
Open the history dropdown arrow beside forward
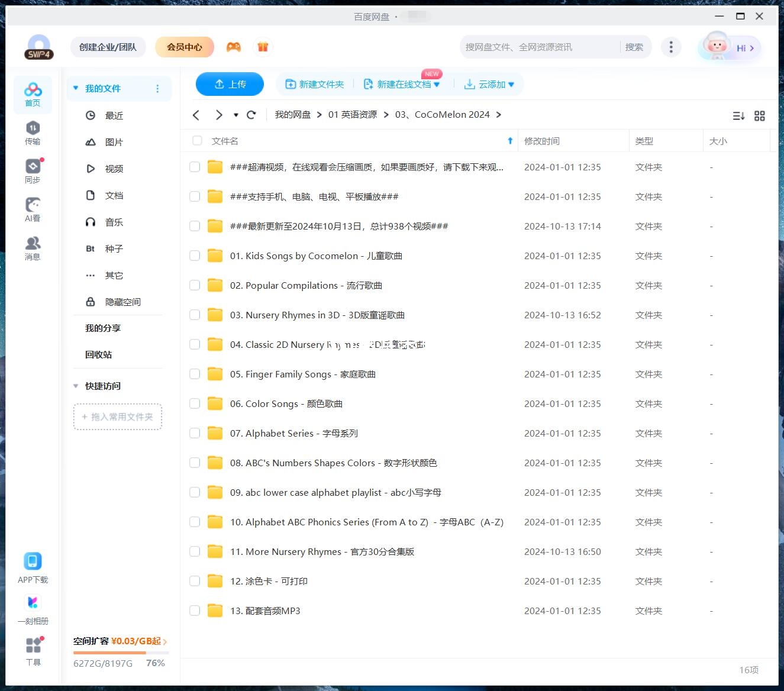[x=236, y=115]
